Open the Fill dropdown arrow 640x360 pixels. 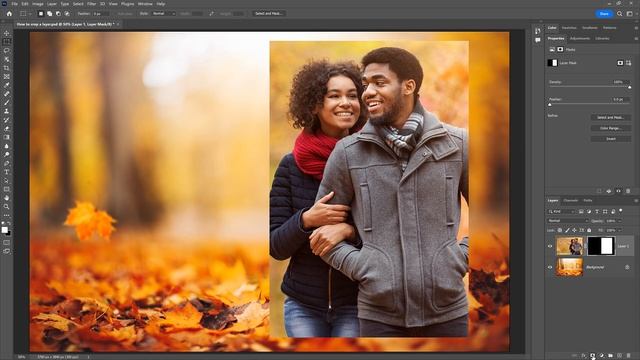tap(620, 230)
